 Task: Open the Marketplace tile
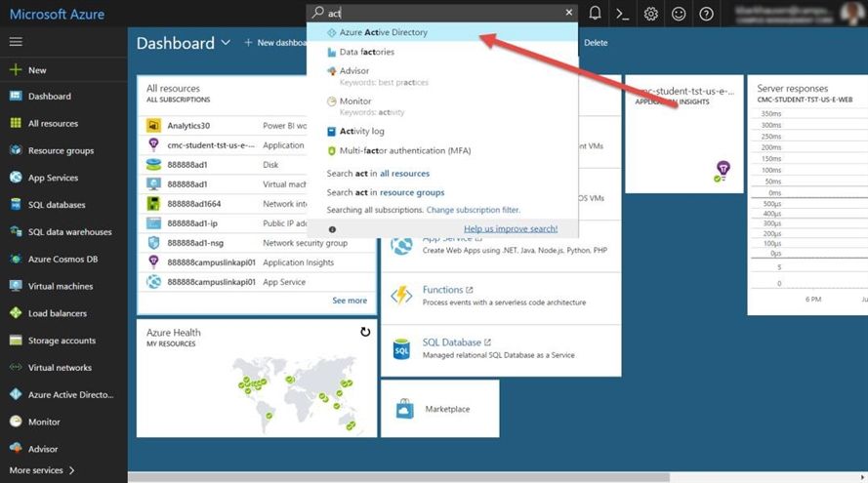(440, 409)
